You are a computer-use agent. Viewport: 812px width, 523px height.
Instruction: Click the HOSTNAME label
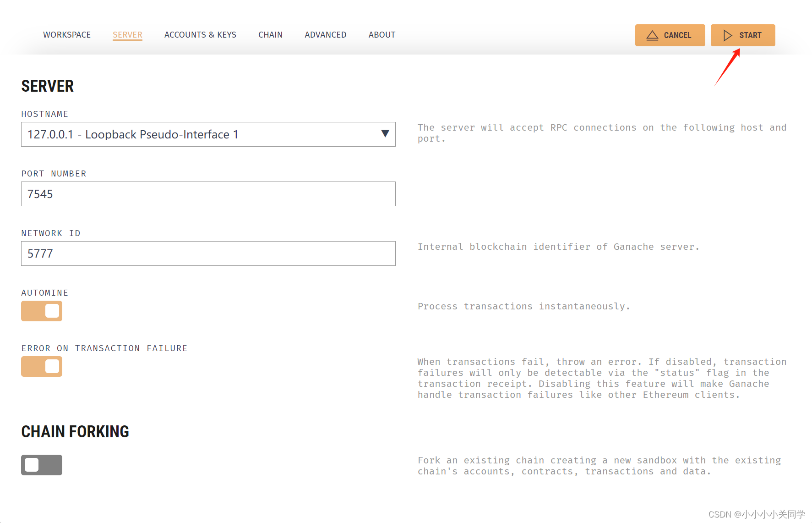click(45, 114)
